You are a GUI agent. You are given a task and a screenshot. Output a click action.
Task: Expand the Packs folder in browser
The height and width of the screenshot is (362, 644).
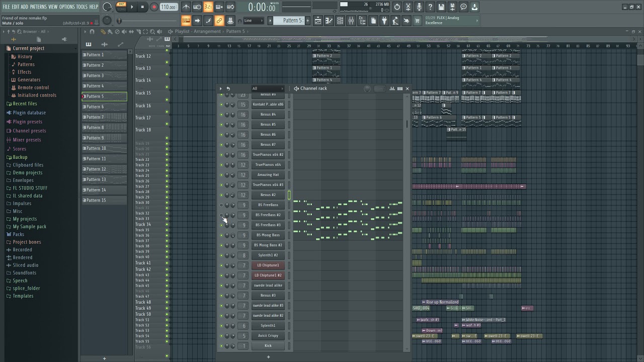pos(18,234)
